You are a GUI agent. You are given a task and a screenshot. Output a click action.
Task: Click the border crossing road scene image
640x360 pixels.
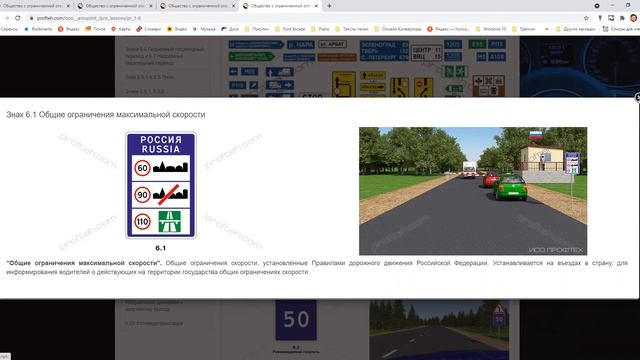pos(473,191)
